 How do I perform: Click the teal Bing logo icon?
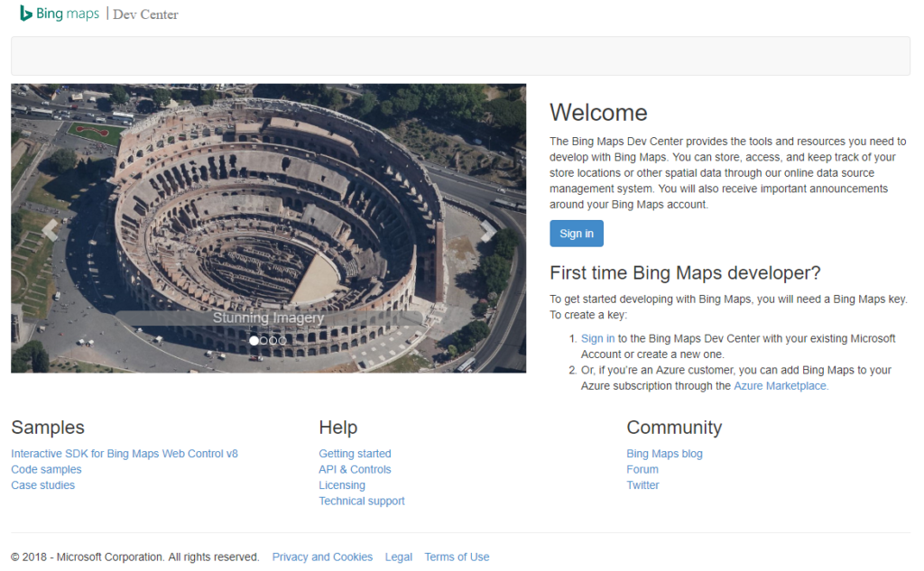click(x=28, y=14)
